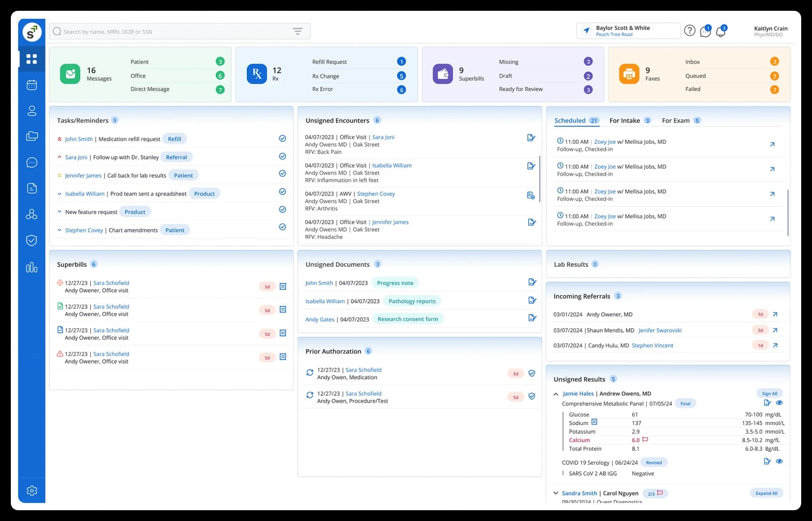Sign the Stephen Covey AWV encounter icon
This screenshot has height=521, width=812.
[x=531, y=195]
